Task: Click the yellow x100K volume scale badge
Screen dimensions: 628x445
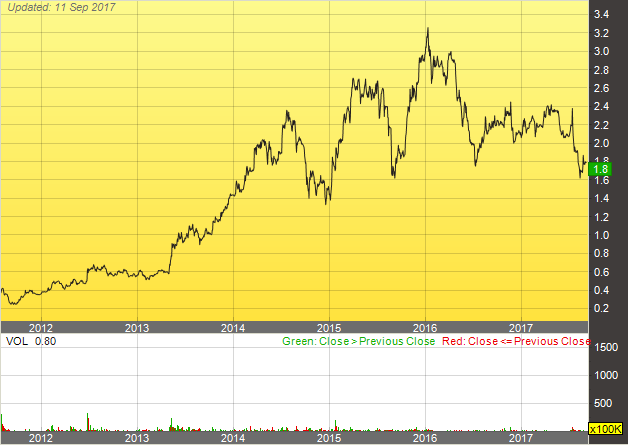Action: [x=607, y=429]
